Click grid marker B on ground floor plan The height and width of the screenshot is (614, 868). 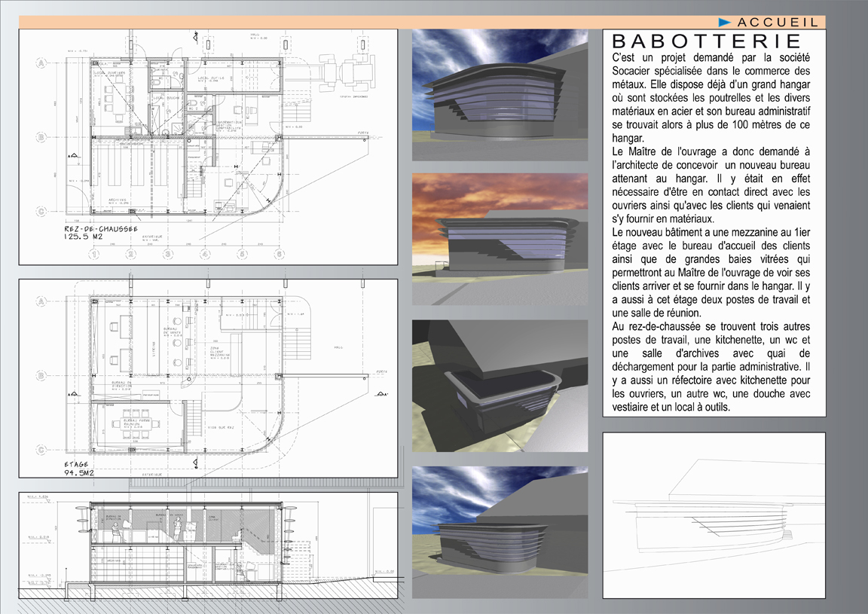point(41,137)
